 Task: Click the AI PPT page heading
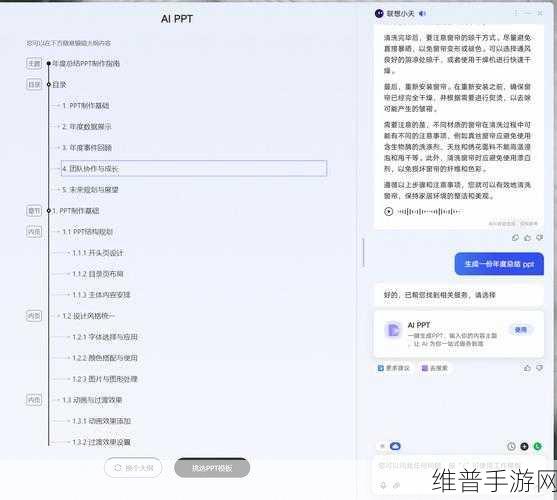(177, 19)
